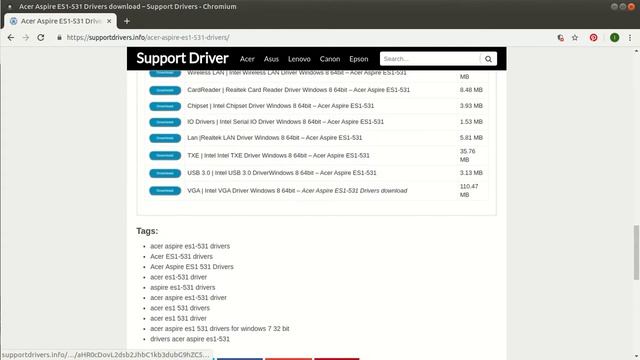
Task: Click the 3.13 MB size cell
Action: [x=471, y=173]
